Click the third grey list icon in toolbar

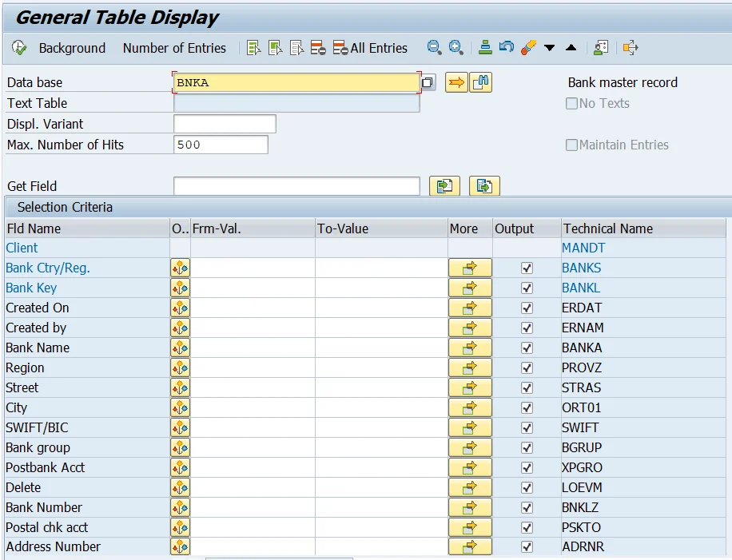point(296,48)
